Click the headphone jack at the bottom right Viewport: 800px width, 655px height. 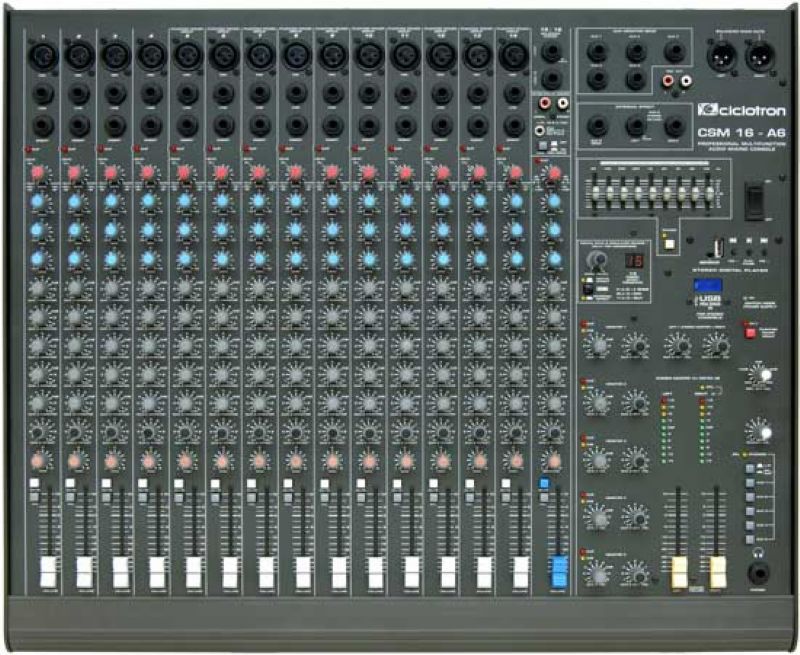[x=756, y=574]
